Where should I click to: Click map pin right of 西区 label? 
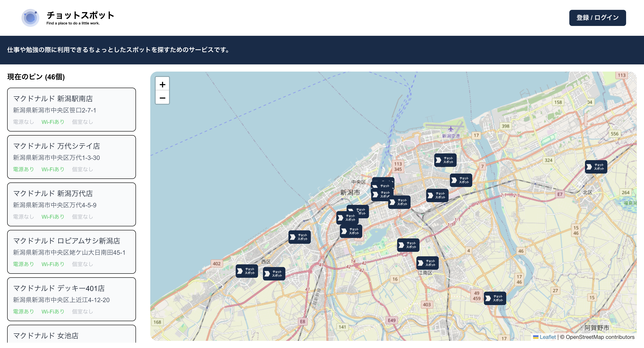(x=274, y=274)
